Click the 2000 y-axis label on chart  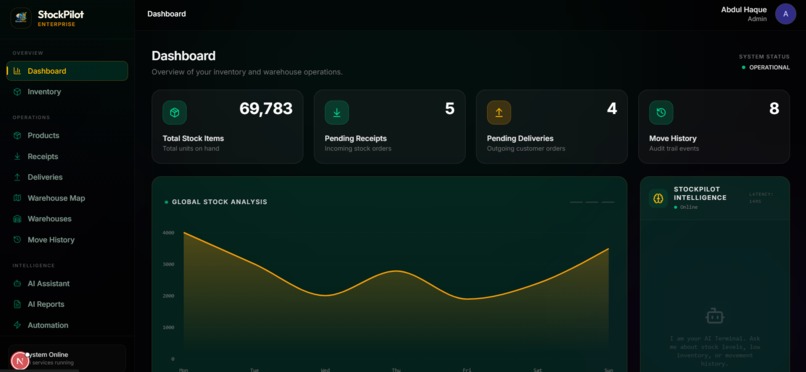169,296
